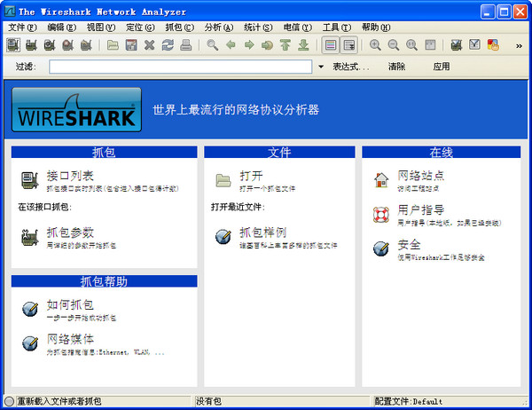Click the close capture file (X) toolbar icon

(x=149, y=45)
